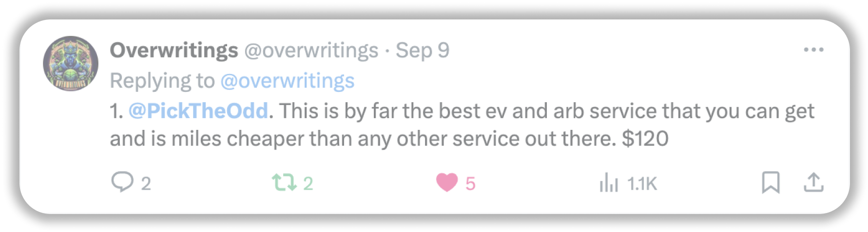This screenshot has width=868, height=232.
Task: Click the Overwritings display name
Action: click(174, 50)
